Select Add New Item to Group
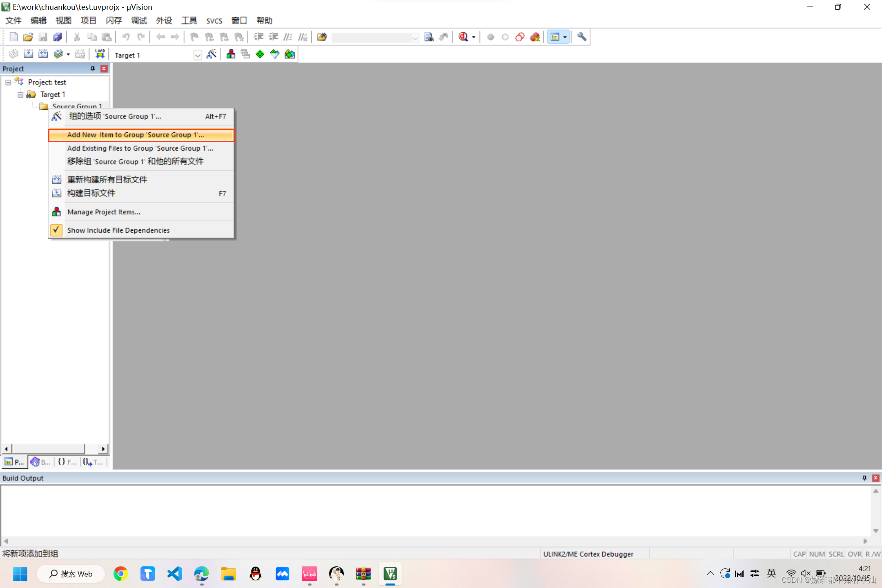This screenshot has width=882, height=588. [x=136, y=135]
